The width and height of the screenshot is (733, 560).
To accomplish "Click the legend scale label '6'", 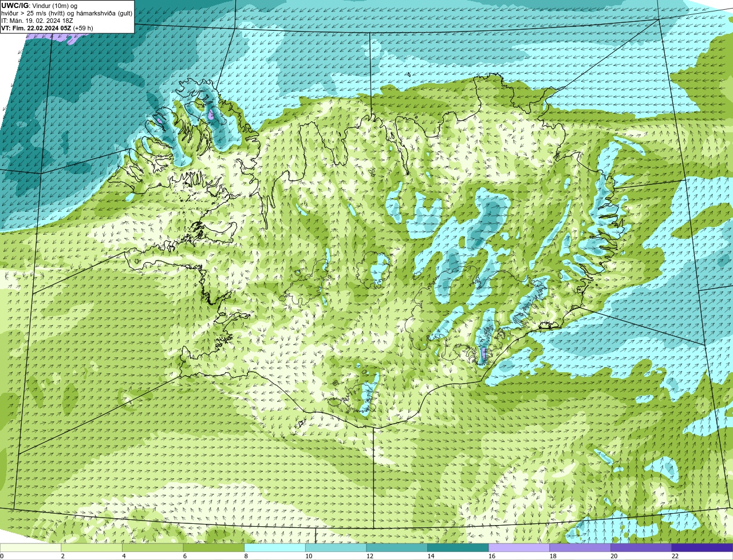I will point(184,556).
